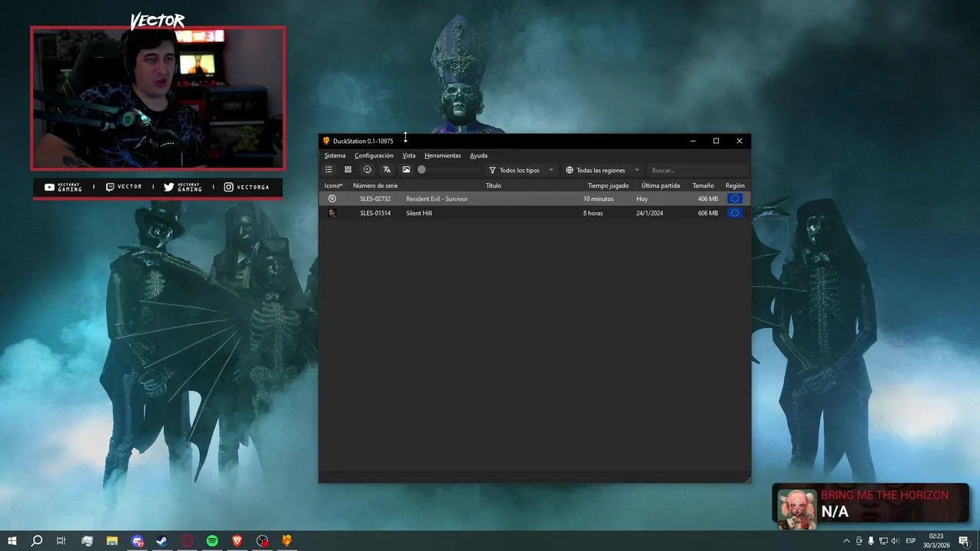Click the translate icon in the toolbar
This screenshot has width=980, height=551.
coord(387,170)
